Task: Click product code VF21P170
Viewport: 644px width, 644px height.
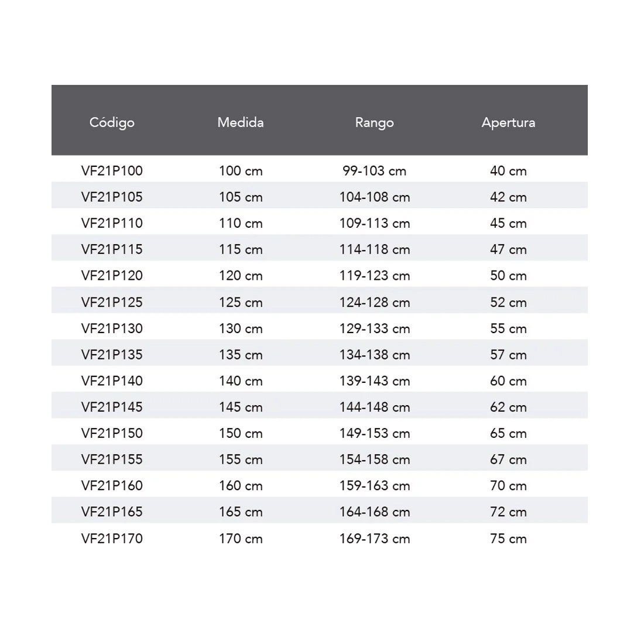Action: click(x=112, y=539)
